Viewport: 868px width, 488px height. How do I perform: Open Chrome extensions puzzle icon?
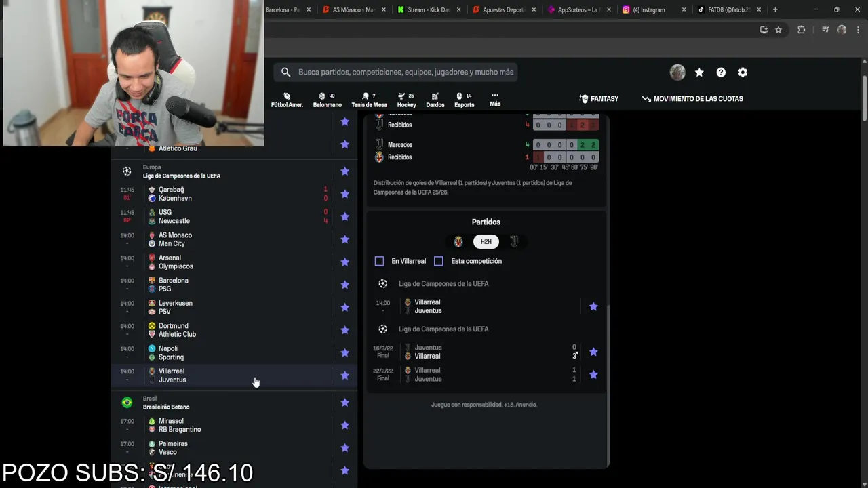[x=801, y=30]
